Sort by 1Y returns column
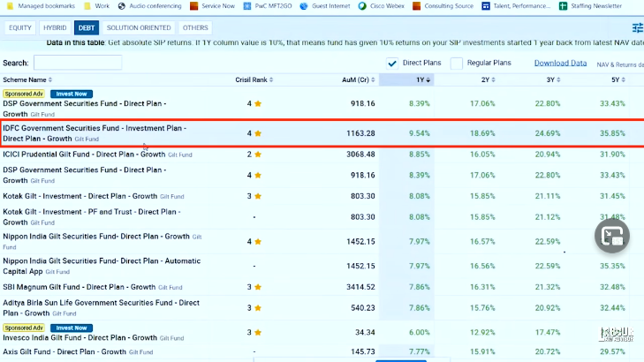Screen dimensions: 644x362 point(423,79)
